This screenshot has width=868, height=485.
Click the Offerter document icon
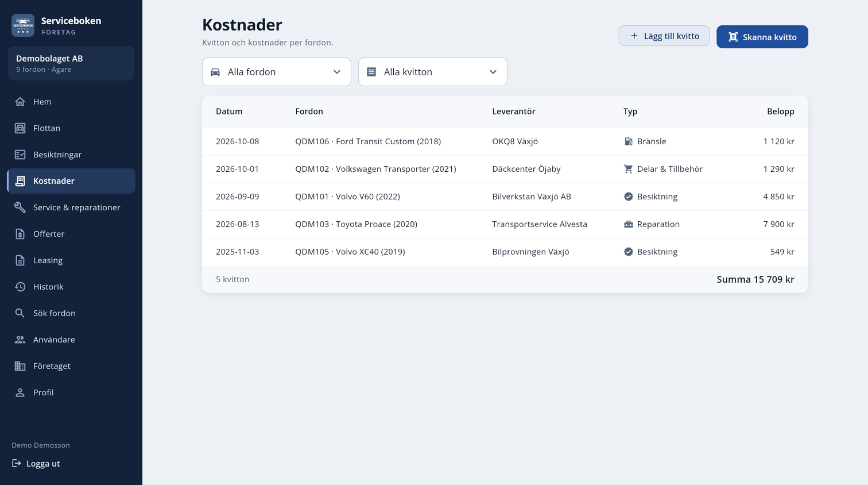(x=20, y=234)
